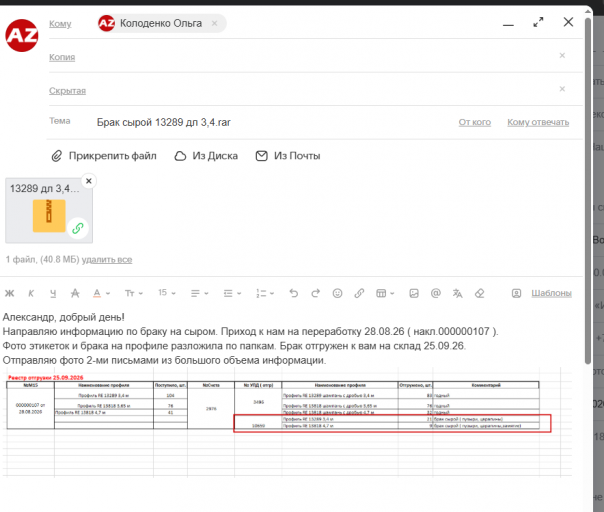The image size is (604, 512).
Task: Open line indent dropdown
Action: click(232, 294)
